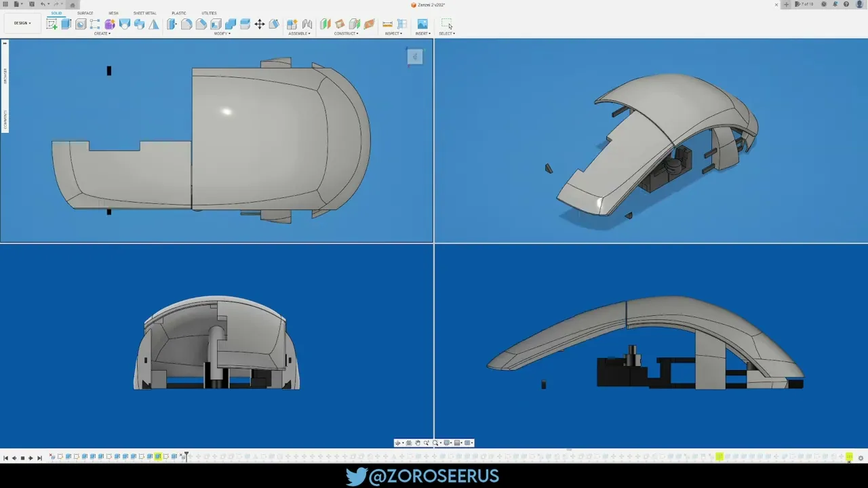Click the Zoom magnifier in navigation bar
This screenshot has height=488, width=868.
pyautogui.click(x=426, y=443)
